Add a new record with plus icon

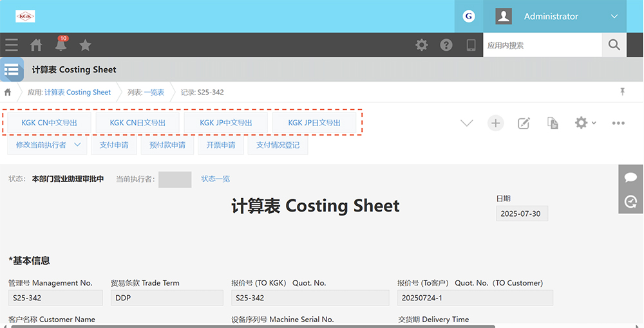(495, 123)
